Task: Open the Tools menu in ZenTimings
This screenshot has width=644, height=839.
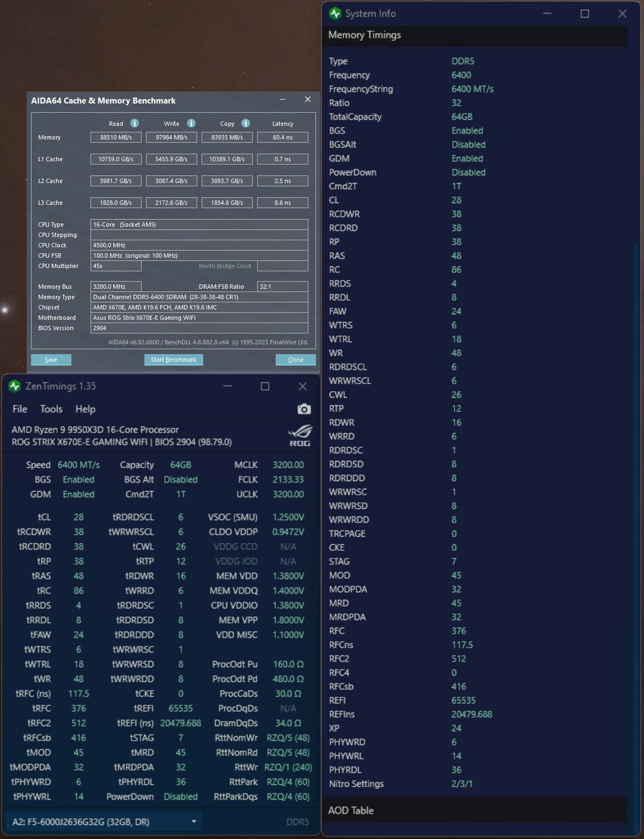Action: click(x=51, y=409)
